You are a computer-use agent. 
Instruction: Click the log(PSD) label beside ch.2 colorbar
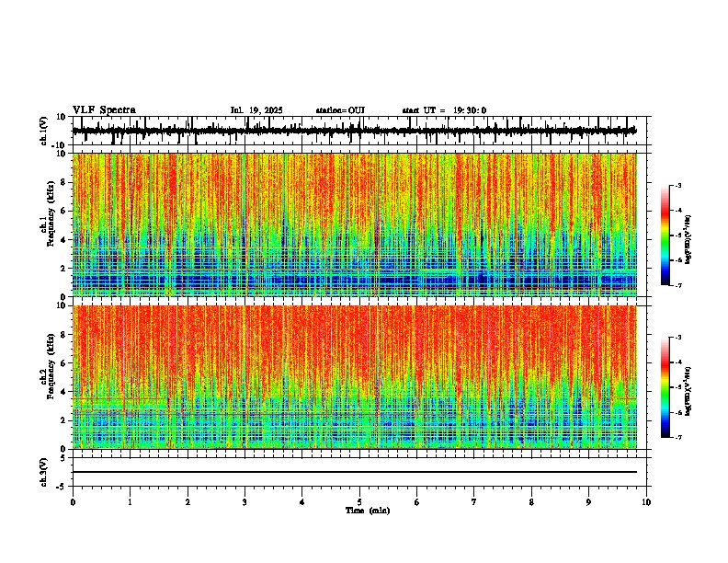[x=688, y=391]
